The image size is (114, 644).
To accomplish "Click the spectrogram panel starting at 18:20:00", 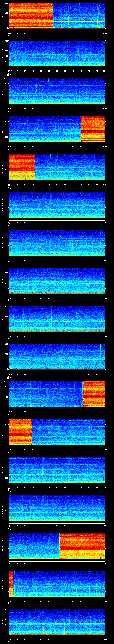I will 57,243.
